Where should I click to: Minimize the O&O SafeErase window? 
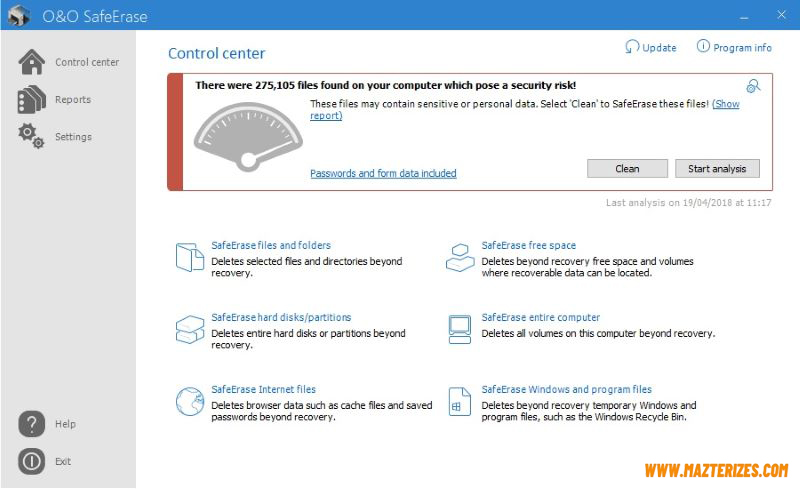point(744,16)
